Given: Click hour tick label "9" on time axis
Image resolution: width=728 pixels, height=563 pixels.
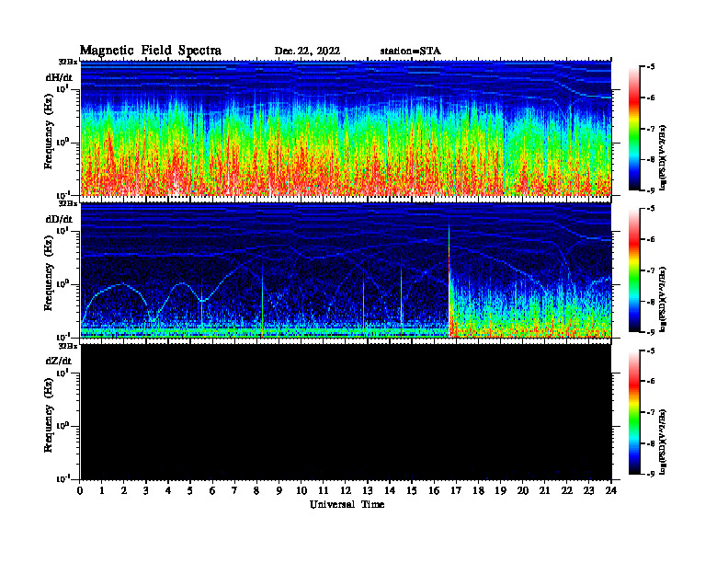Looking at the screenshot, I should coord(279,491).
